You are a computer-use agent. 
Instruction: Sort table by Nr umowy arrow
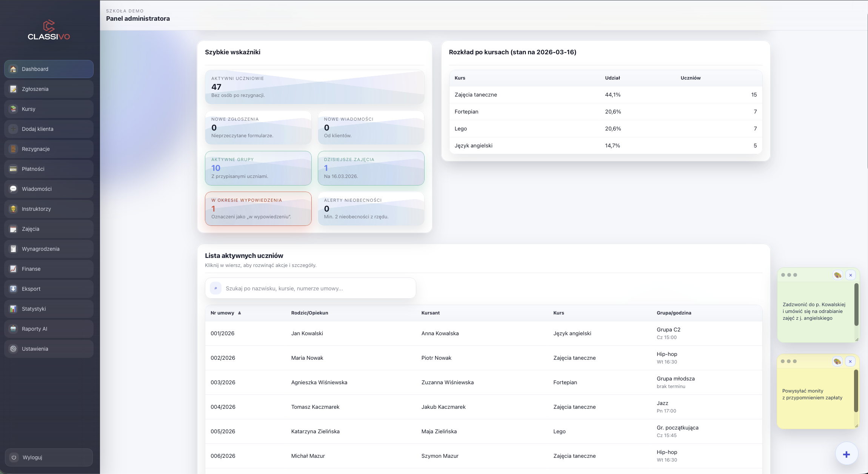[x=239, y=313]
